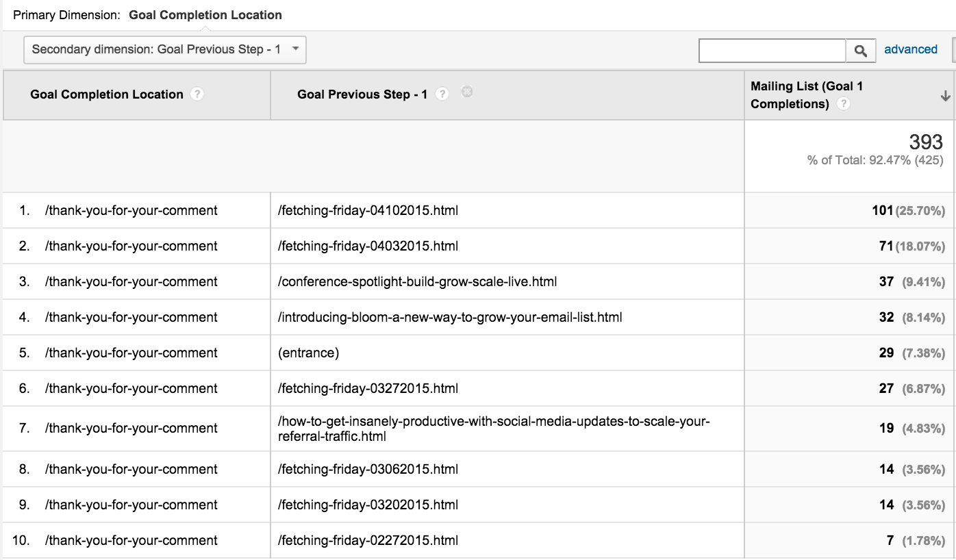Select the insanely-productive social media page cell
The height and width of the screenshot is (560, 956).
pyautogui.click(x=494, y=429)
